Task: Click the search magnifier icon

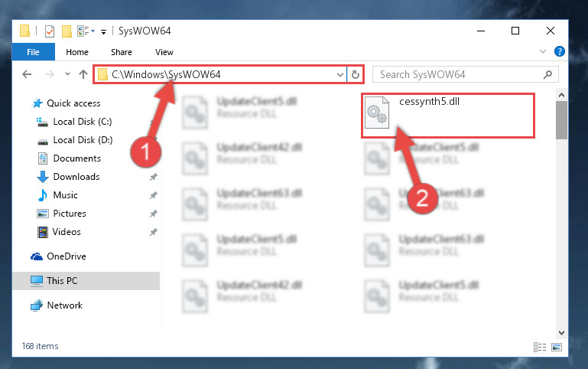Action: point(547,74)
